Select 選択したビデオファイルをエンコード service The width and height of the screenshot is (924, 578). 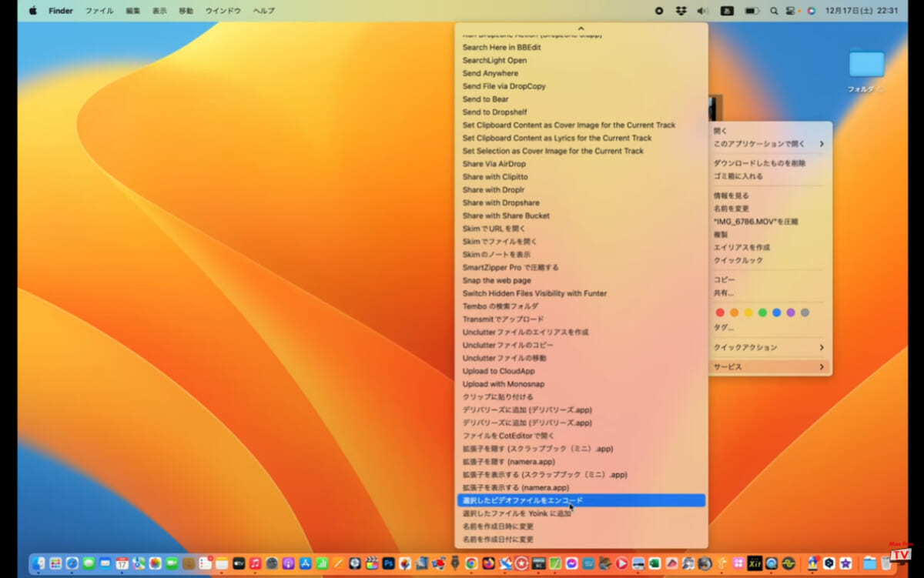581,500
